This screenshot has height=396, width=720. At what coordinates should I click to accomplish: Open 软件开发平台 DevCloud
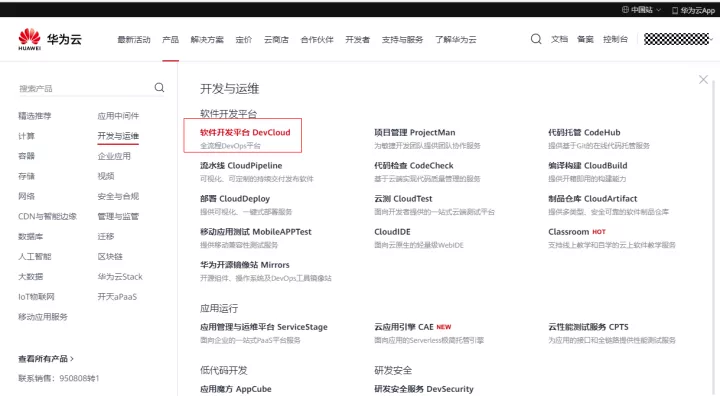(x=245, y=132)
